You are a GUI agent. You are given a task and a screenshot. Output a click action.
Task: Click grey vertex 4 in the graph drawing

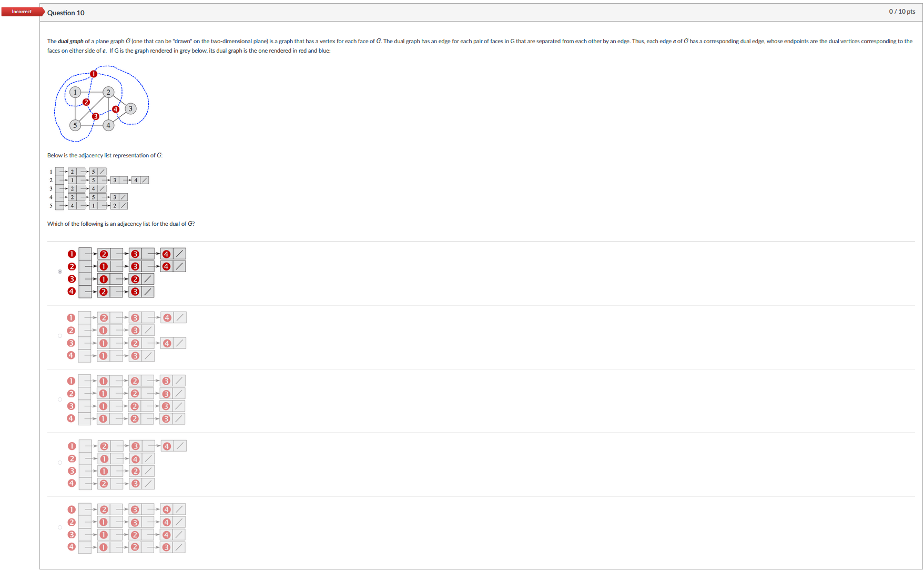click(108, 125)
